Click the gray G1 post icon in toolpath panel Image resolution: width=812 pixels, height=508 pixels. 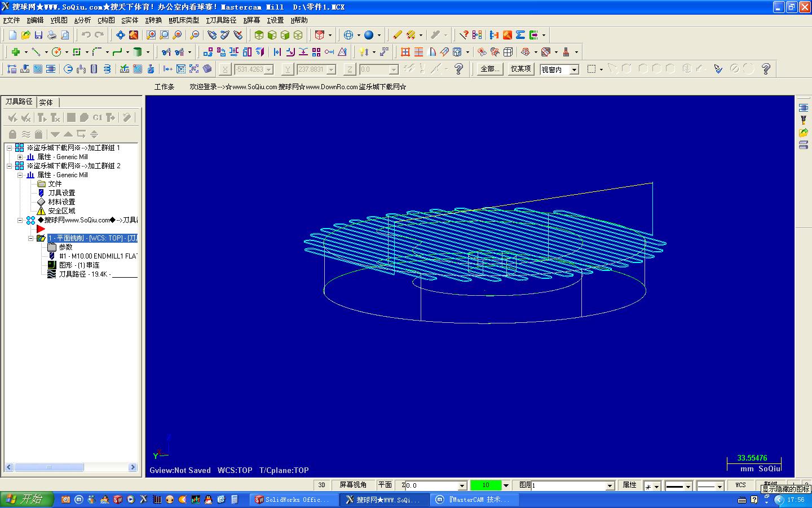click(x=98, y=117)
